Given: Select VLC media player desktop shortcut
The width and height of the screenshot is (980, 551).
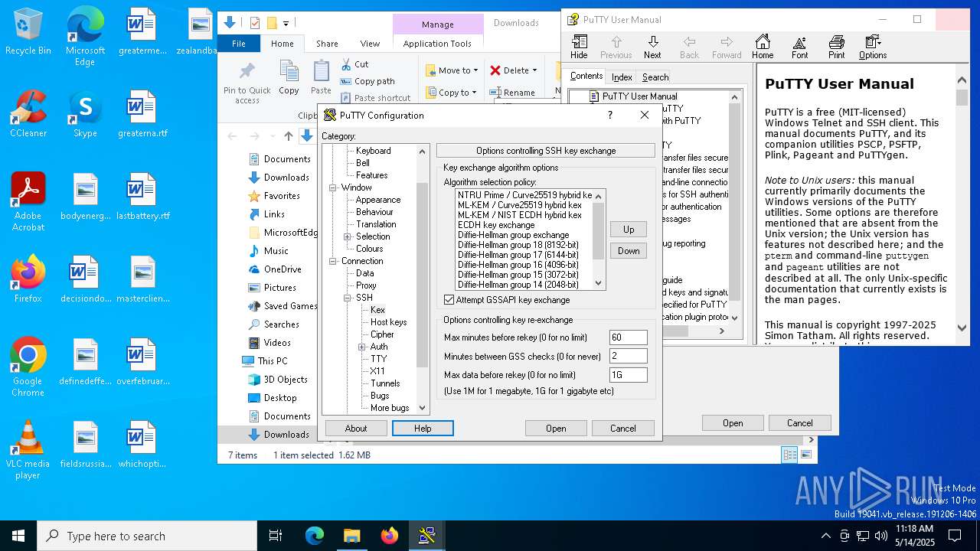Looking at the screenshot, I should tap(28, 450).
